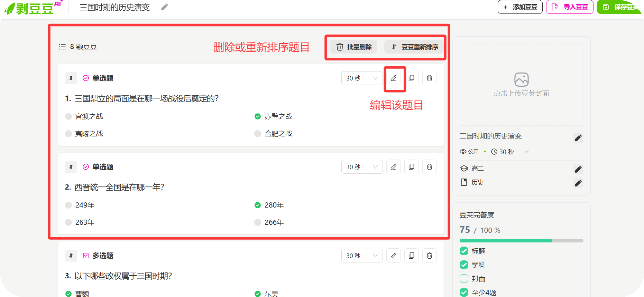Click question text 西晋统一全国是在哪一年?

pyautogui.click(x=119, y=188)
